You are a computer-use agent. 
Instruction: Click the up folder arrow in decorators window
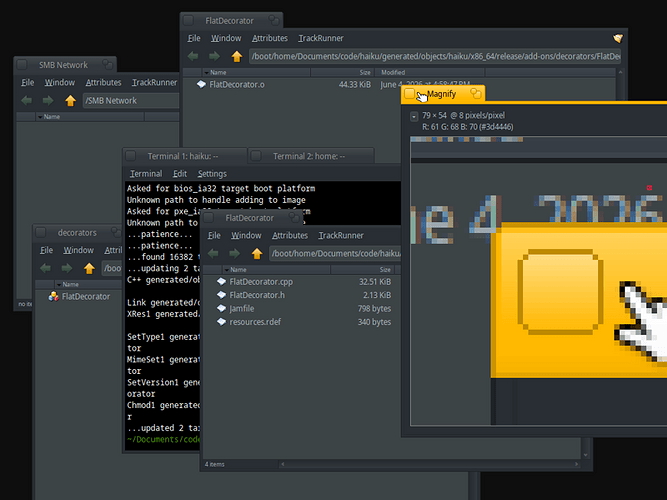(89, 268)
